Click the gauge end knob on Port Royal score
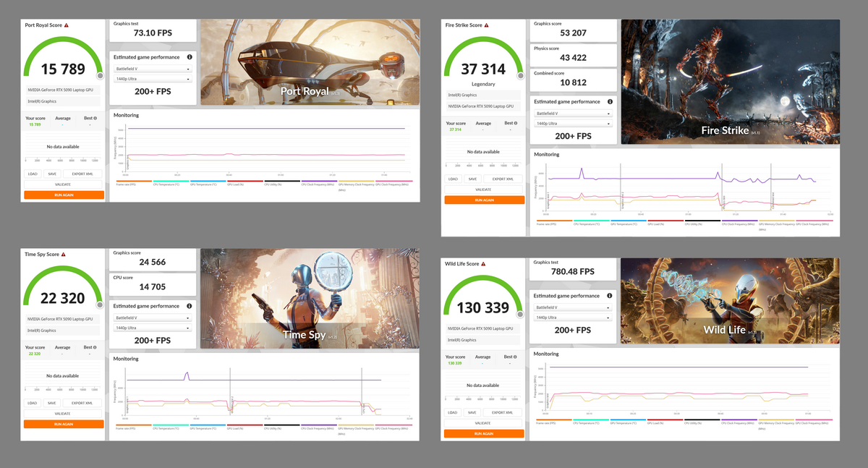 (x=100, y=75)
